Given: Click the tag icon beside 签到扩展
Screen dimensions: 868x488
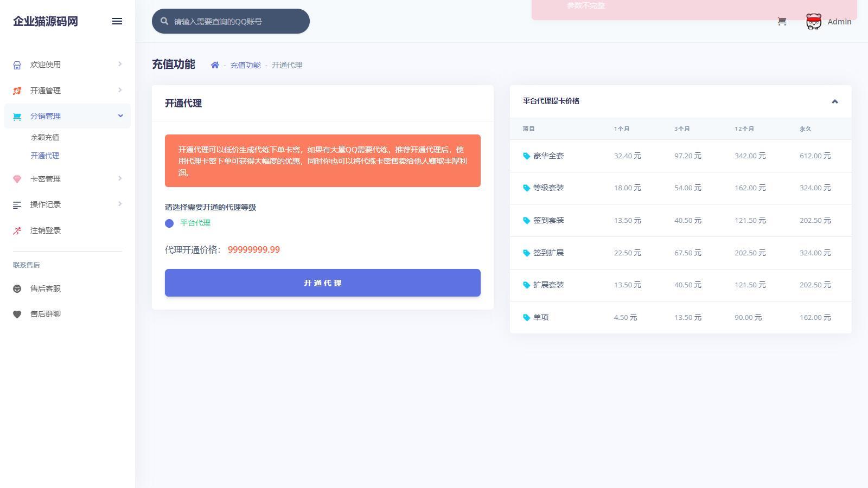Looking at the screenshot, I should [526, 253].
